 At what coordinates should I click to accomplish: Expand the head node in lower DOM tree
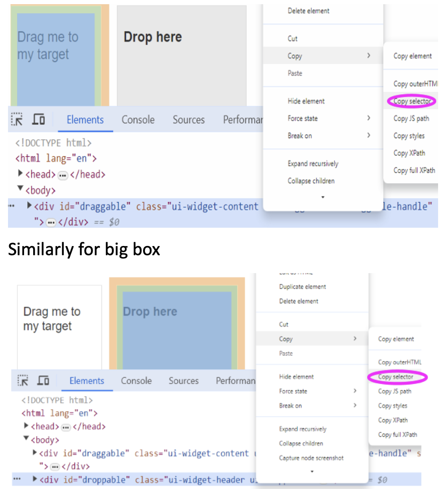(26, 426)
